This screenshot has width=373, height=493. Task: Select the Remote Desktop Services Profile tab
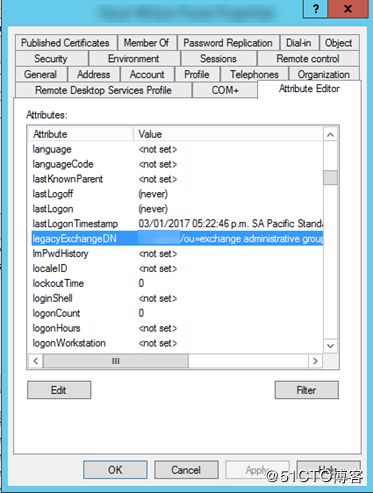coord(103,90)
